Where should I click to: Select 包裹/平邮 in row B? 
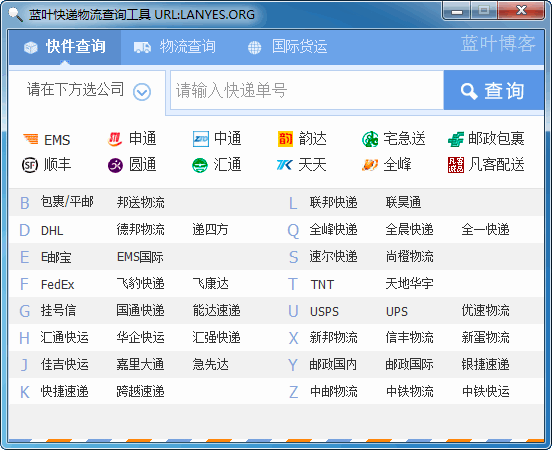(x=67, y=202)
